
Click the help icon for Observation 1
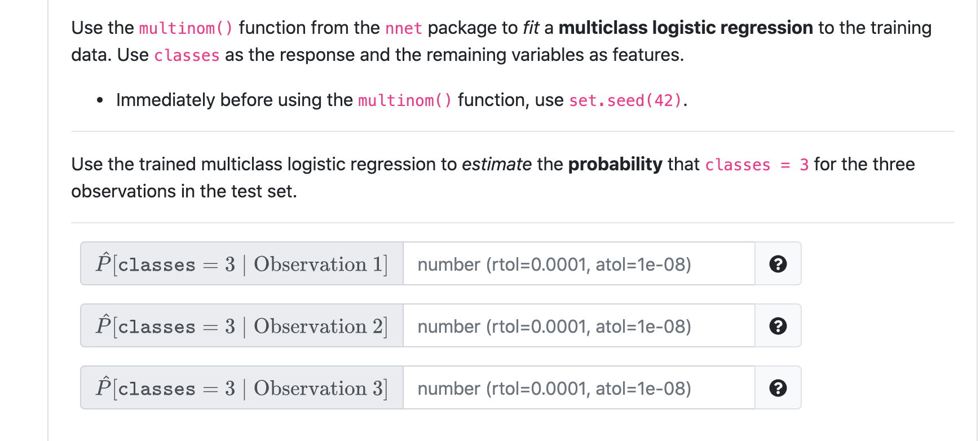point(778,264)
